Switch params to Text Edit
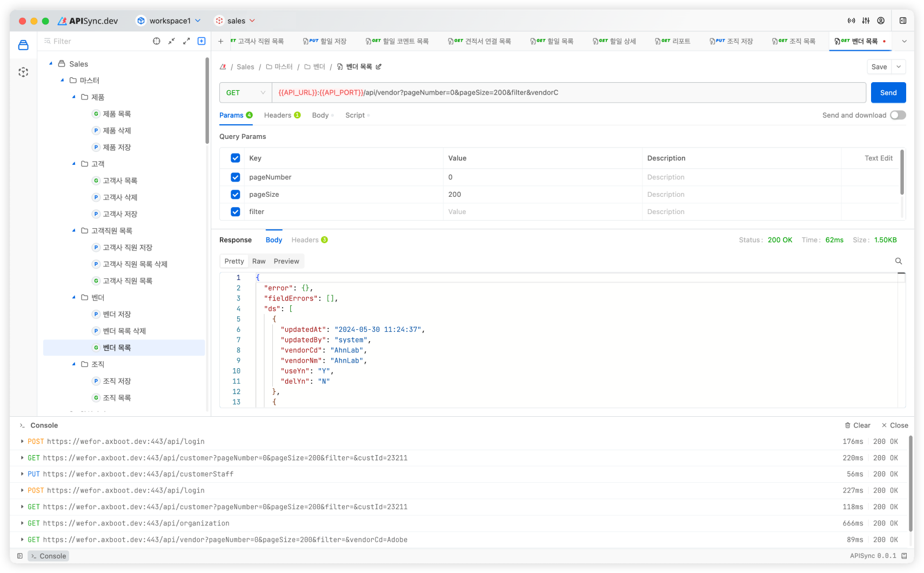Viewport: 924px width, 573px height. 879,158
